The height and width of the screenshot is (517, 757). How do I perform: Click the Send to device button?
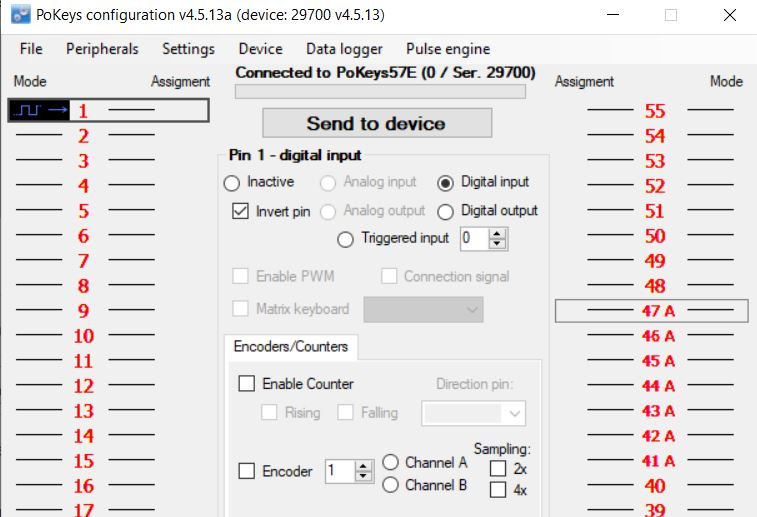click(377, 123)
